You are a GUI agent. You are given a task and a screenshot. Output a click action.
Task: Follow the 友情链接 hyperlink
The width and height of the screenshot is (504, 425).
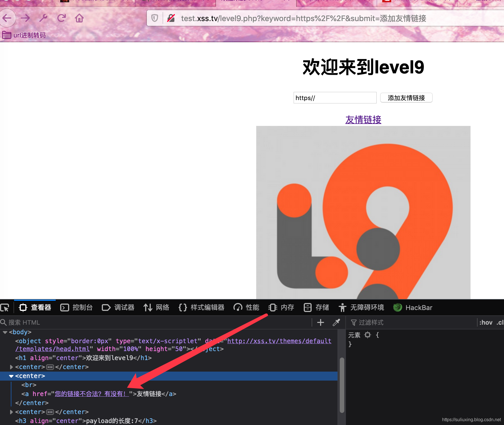(x=363, y=120)
